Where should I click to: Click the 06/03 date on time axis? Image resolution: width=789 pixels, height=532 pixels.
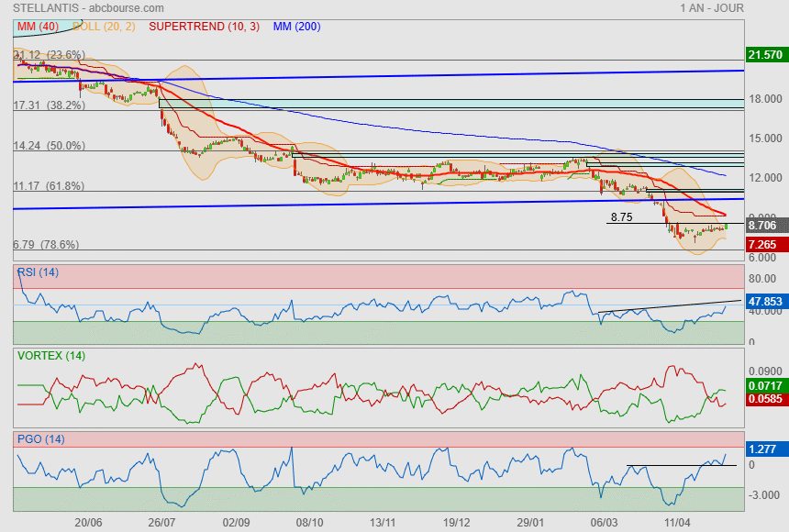604,522
